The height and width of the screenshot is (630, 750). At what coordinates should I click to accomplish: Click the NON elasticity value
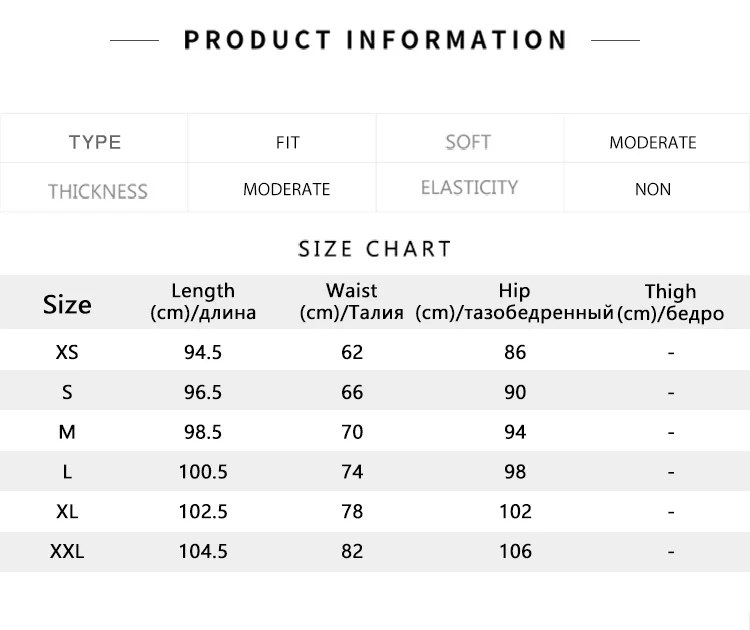coord(653,189)
